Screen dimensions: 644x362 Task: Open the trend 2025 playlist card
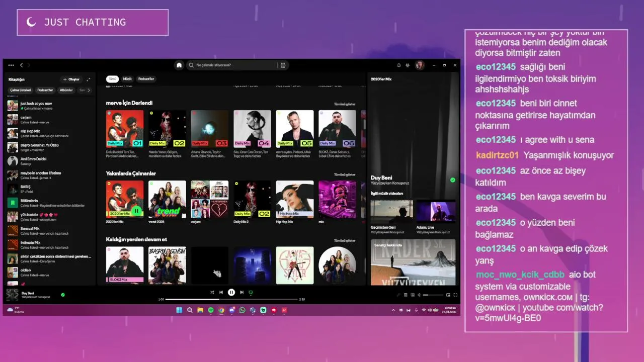[x=167, y=202]
